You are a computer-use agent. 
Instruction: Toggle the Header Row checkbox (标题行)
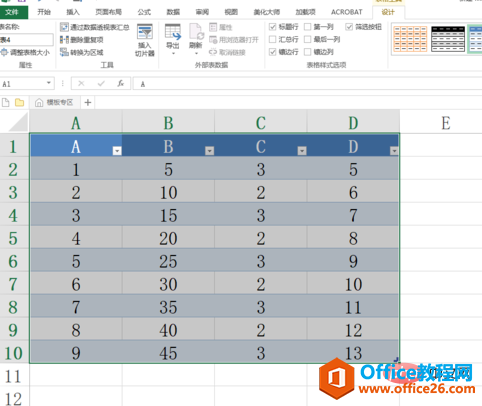(272, 27)
